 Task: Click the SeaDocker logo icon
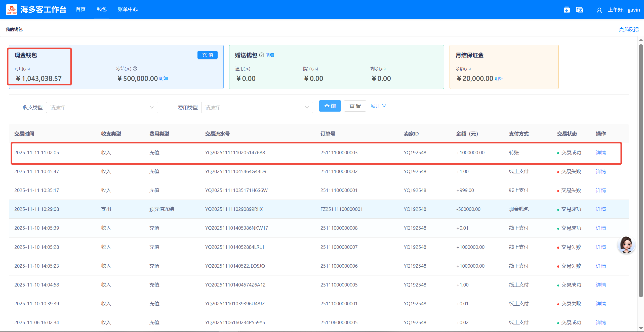point(12,10)
